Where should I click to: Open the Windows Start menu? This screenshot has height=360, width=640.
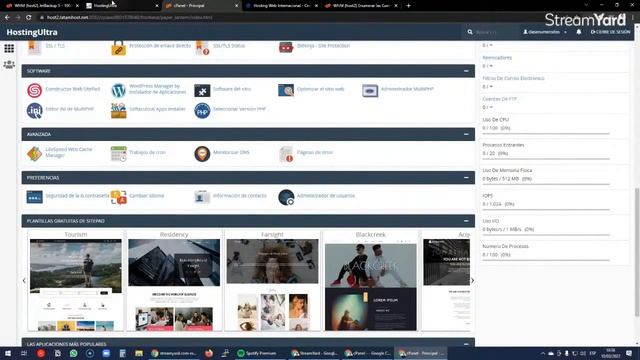(x=8, y=353)
